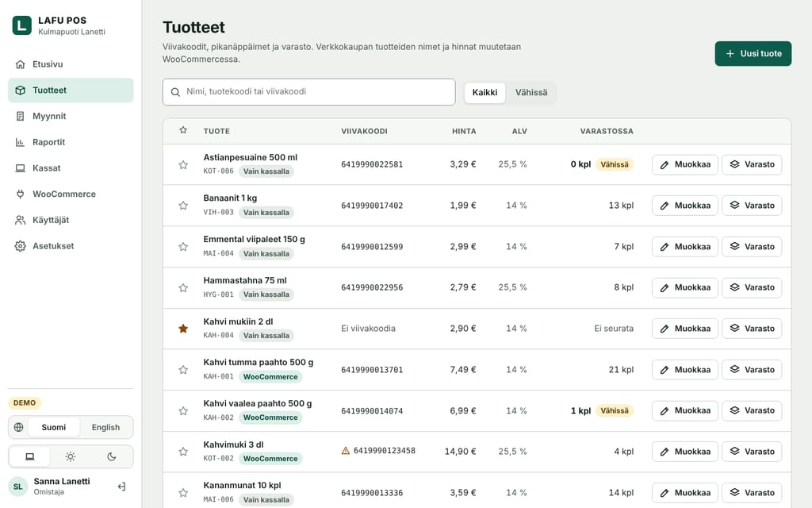
Task: Open Käyttäjät from the sidebar
Action: click(x=71, y=220)
